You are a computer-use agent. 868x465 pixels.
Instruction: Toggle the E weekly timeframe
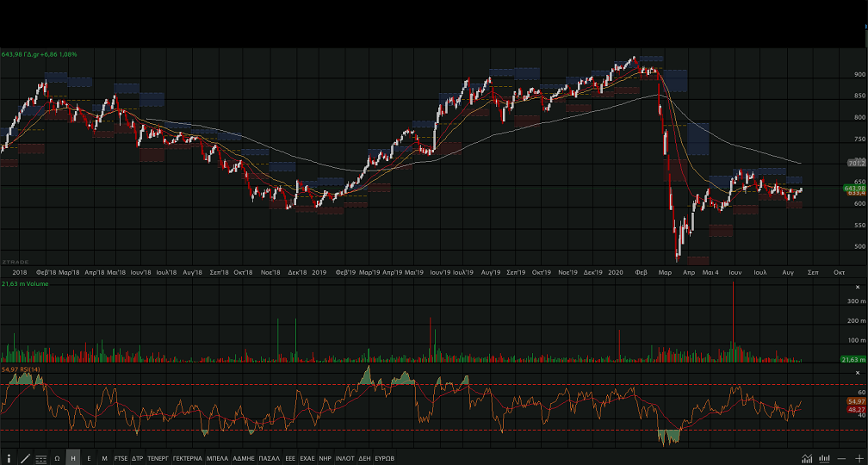pyautogui.click(x=89, y=458)
